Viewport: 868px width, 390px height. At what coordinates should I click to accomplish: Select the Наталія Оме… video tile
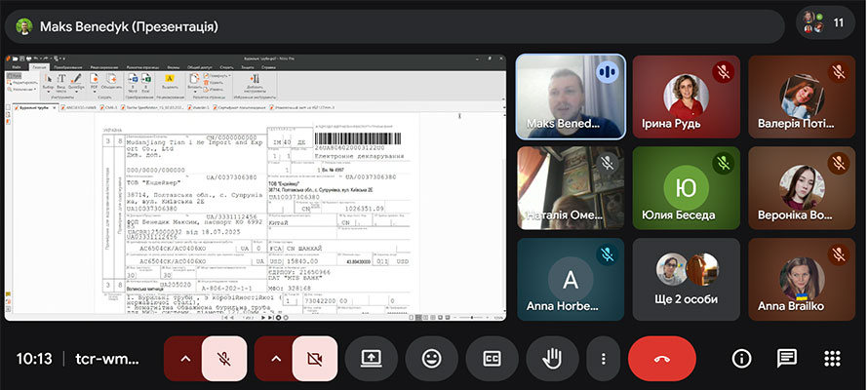[571, 188]
